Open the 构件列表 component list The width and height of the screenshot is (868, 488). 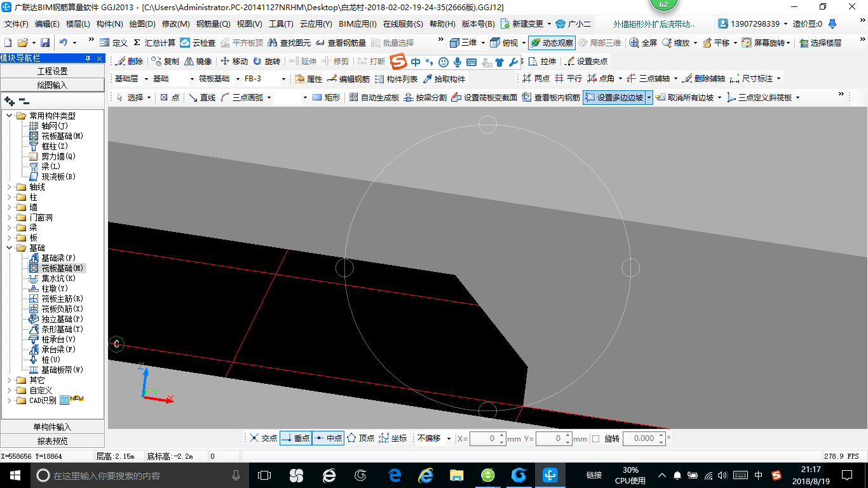(x=396, y=79)
